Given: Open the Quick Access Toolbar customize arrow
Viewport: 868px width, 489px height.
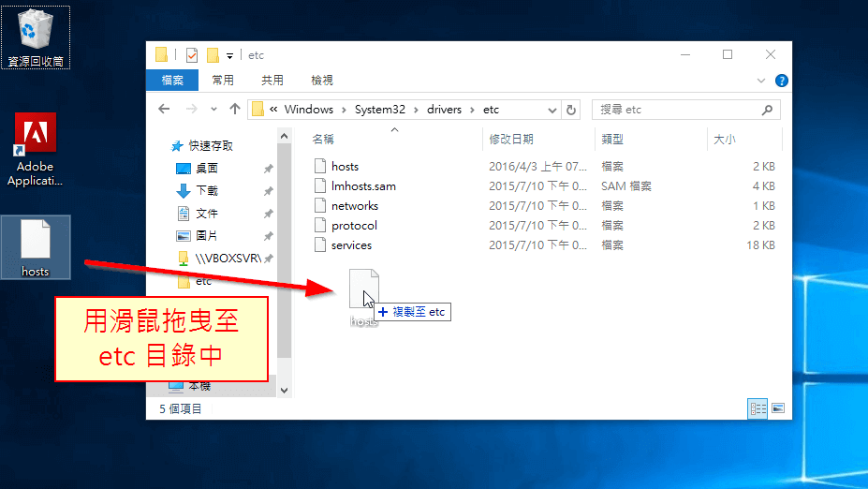Looking at the screenshot, I should click(x=229, y=55).
